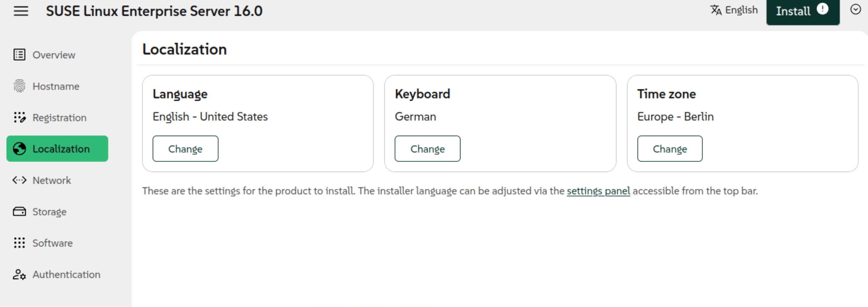The height and width of the screenshot is (307, 868).
Task: Click the Install button warning icon
Action: point(822,9)
